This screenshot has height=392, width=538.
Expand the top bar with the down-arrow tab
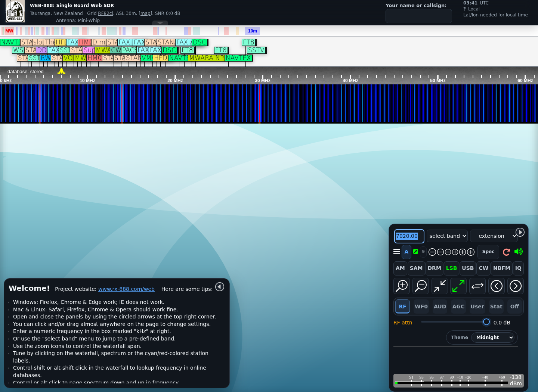point(160,23)
